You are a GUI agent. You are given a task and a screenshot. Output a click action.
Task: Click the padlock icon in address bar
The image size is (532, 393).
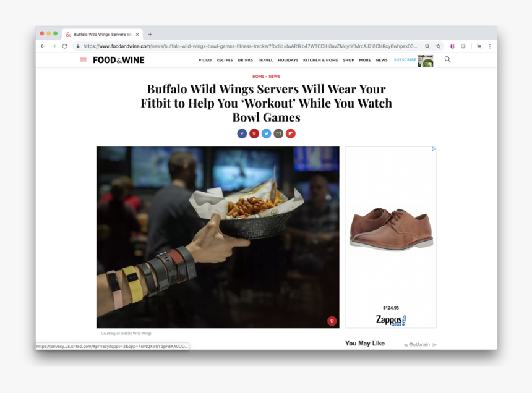pos(78,46)
